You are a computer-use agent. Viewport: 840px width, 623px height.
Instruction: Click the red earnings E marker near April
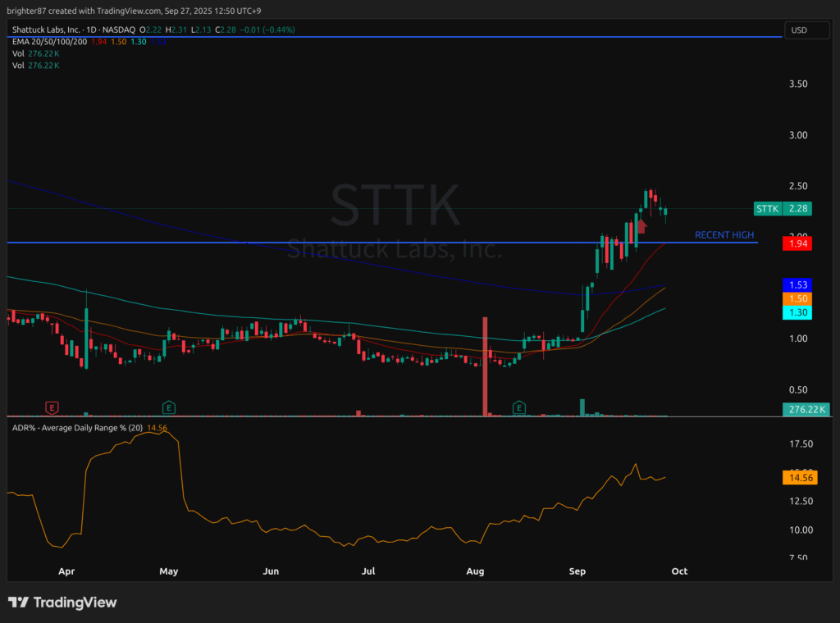click(x=52, y=408)
